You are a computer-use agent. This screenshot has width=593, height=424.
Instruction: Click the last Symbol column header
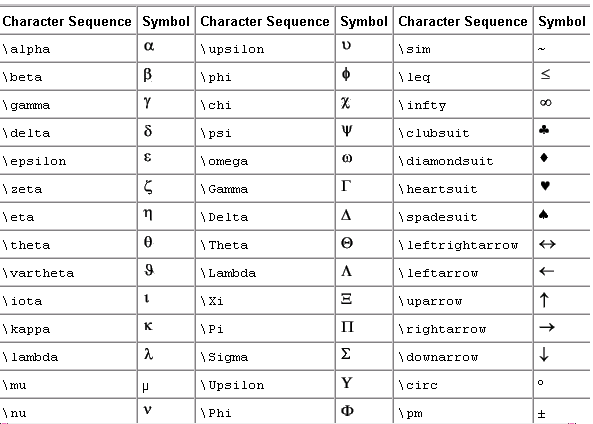(562, 21)
